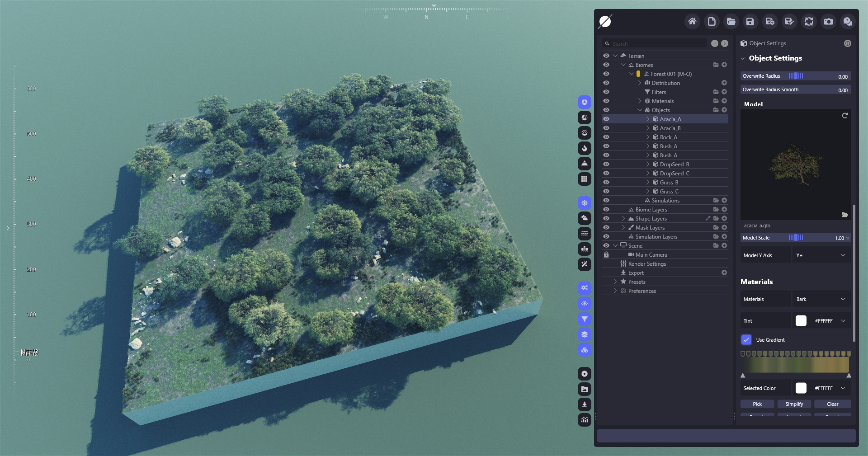Viewport: 868px width, 456px height.
Task: Click the camera screenshot icon
Action: 828,21
